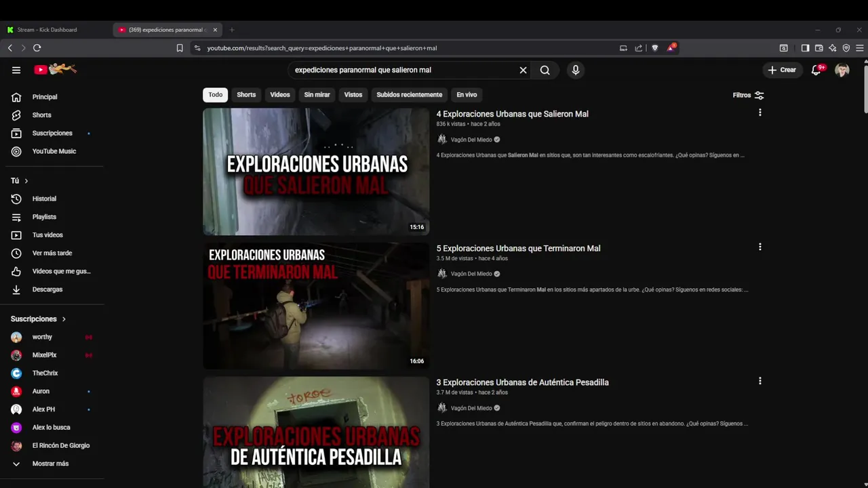Viewport: 868px width, 488px height.
Task: Expand Suscripciones section header
Action: click(x=39, y=319)
